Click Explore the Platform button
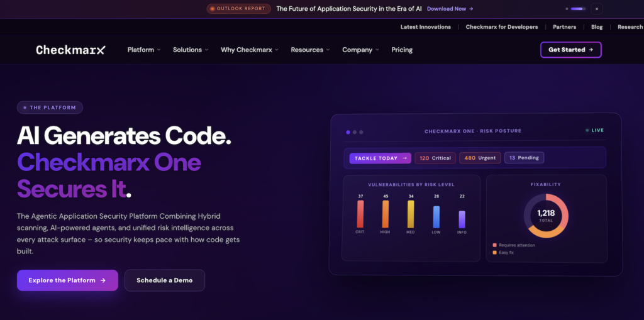 coord(67,280)
